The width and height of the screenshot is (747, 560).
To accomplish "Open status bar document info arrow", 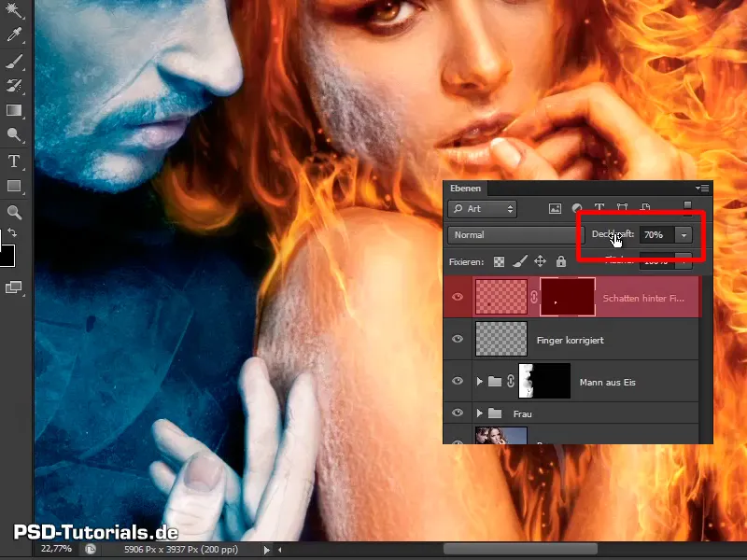I will 266,550.
